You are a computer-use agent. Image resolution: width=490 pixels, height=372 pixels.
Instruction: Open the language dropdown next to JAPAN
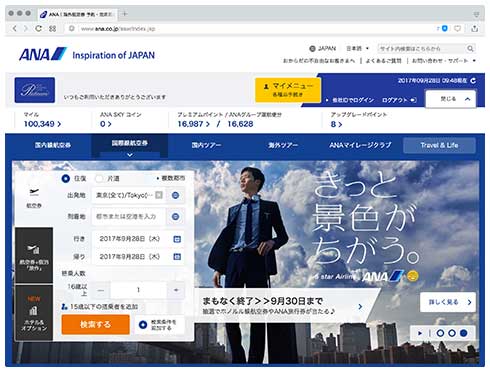tap(357, 49)
